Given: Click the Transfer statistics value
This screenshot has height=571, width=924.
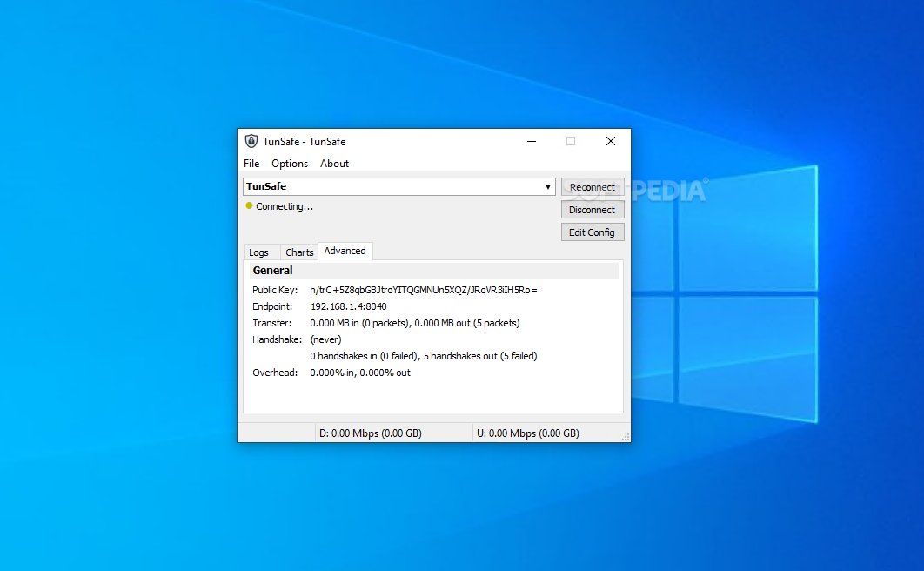Looking at the screenshot, I should (x=415, y=323).
